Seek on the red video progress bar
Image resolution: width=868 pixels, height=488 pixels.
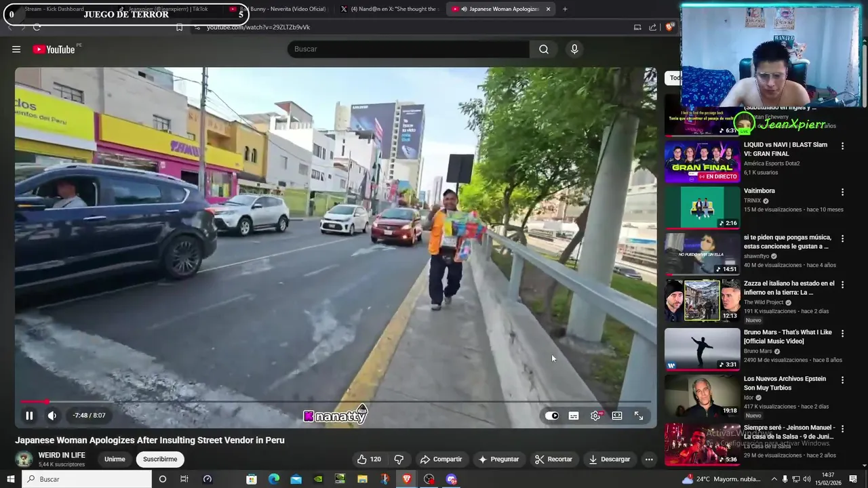click(x=336, y=402)
